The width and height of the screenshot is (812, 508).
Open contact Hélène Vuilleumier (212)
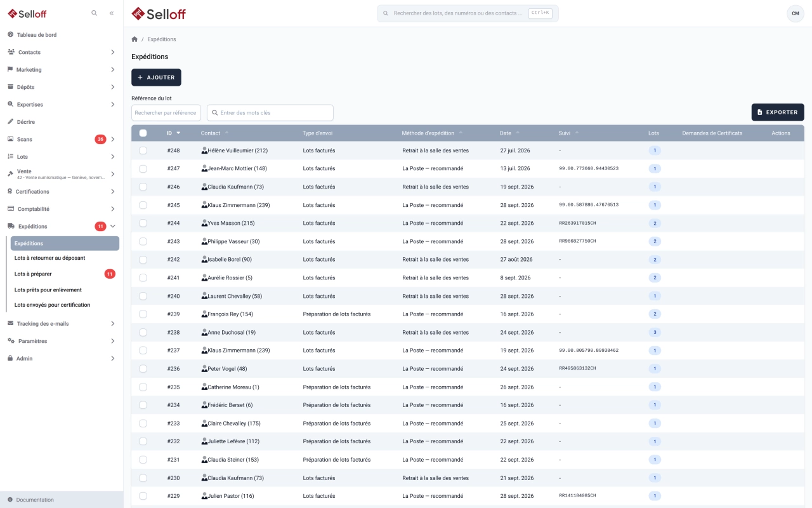(237, 150)
